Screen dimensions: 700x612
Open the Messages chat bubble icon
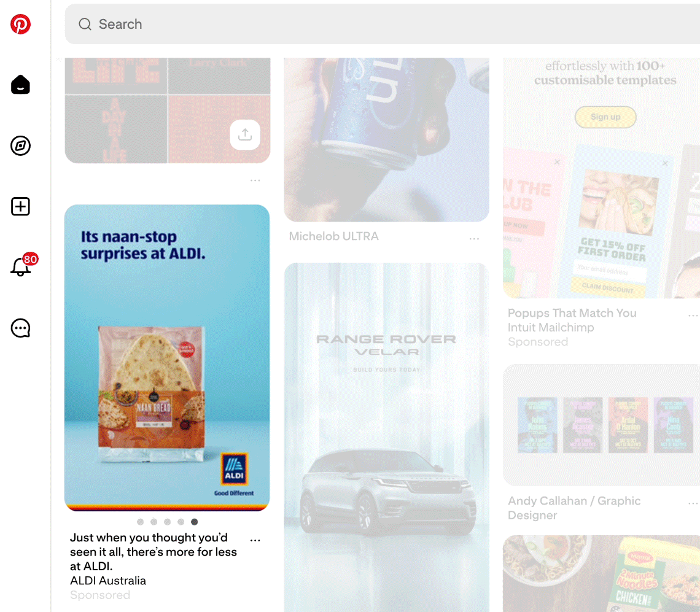coord(20,328)
